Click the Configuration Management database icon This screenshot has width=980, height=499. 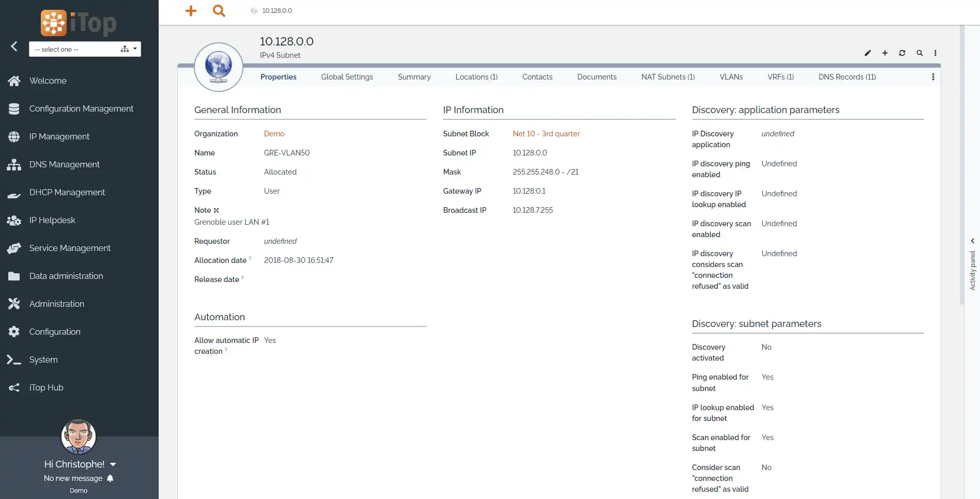[14, 109]
